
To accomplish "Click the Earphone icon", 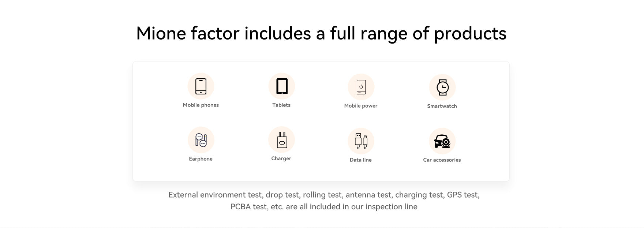I will [201, 140].
